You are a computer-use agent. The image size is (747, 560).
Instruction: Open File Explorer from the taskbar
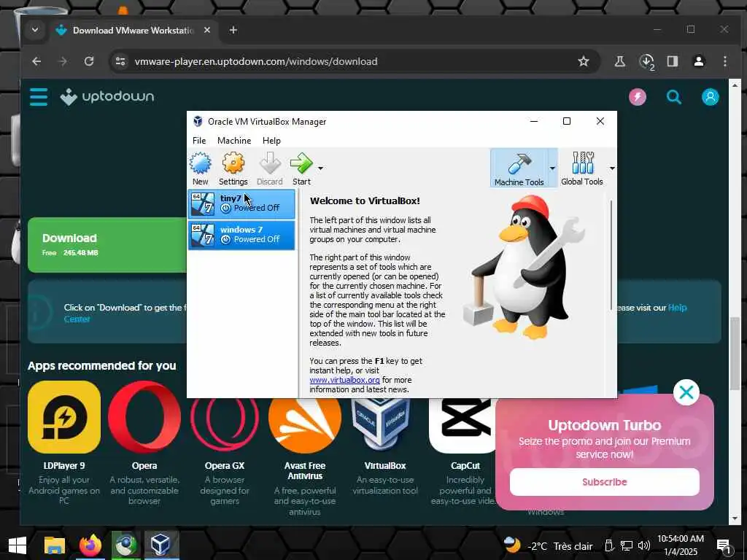click(54, 545)
